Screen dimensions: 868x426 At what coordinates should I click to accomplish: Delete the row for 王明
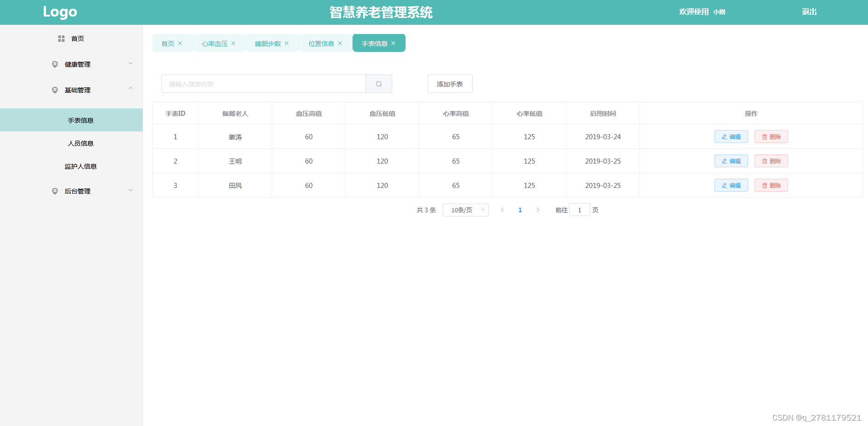[771, 161]
